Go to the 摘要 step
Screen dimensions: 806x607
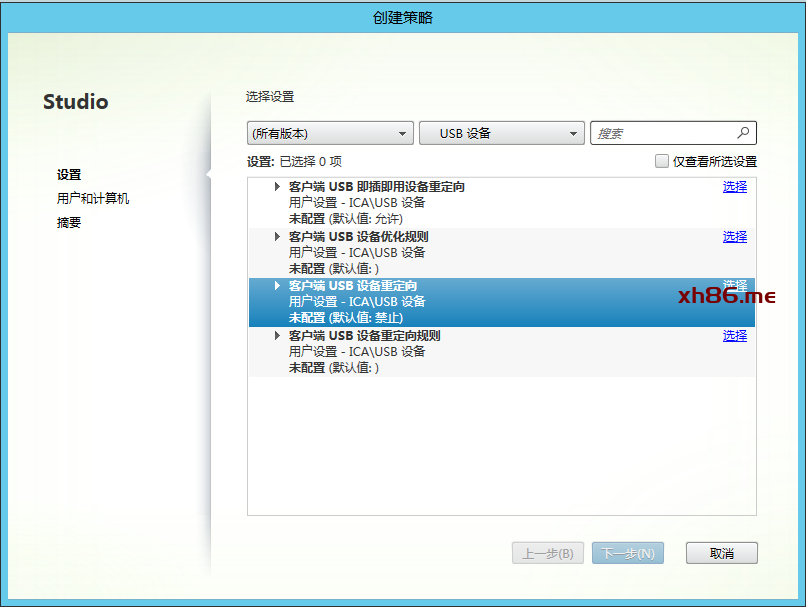[x=69, y=223]
